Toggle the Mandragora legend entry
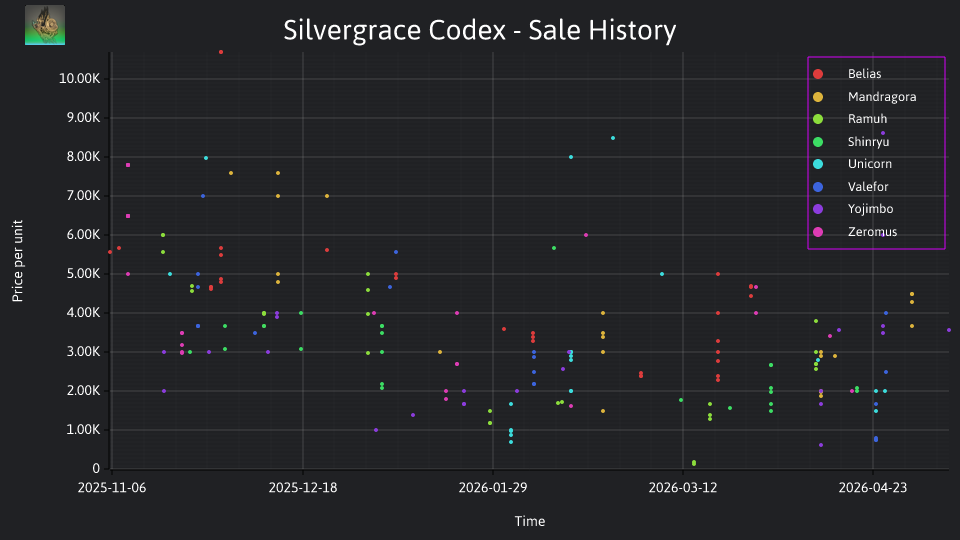960x540 pixels. (864, 97)
